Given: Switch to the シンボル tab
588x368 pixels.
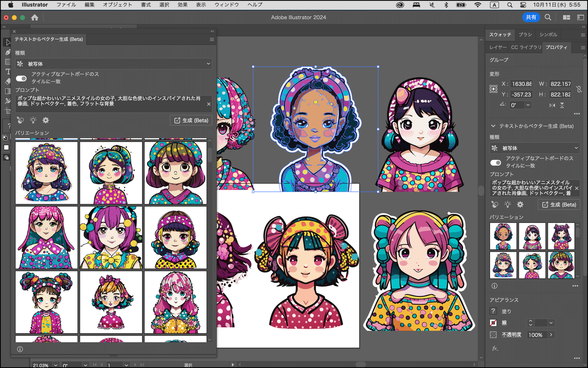Looking at the screenshot, I should point(548,34).
